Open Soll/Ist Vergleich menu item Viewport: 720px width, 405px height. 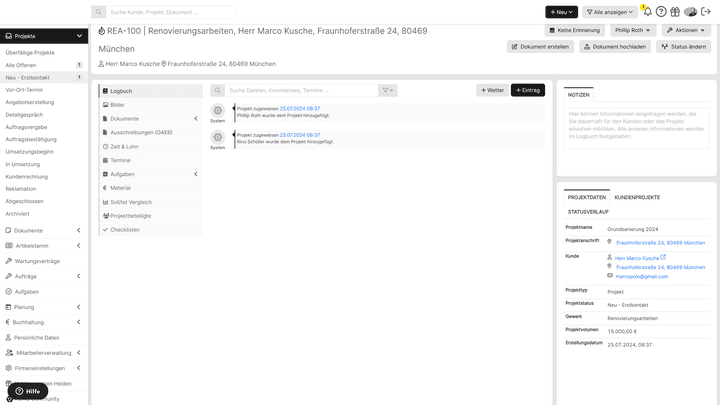point(151,202)
